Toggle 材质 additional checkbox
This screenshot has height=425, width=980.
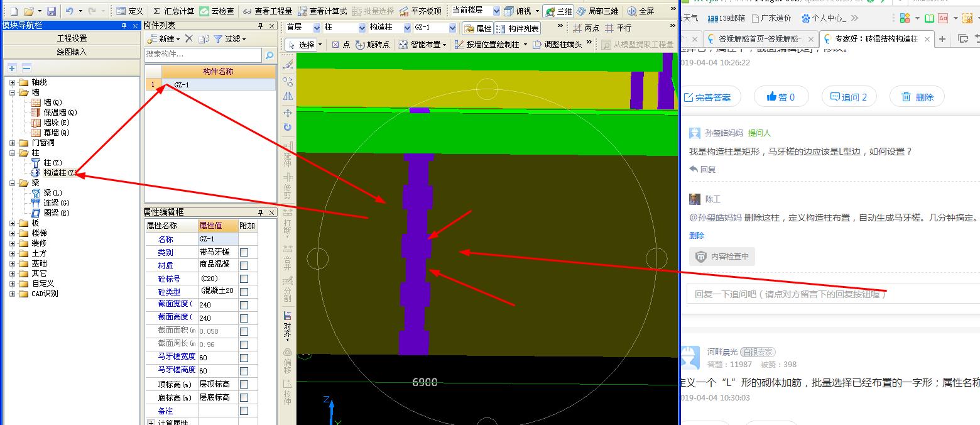tap(244, 265)
